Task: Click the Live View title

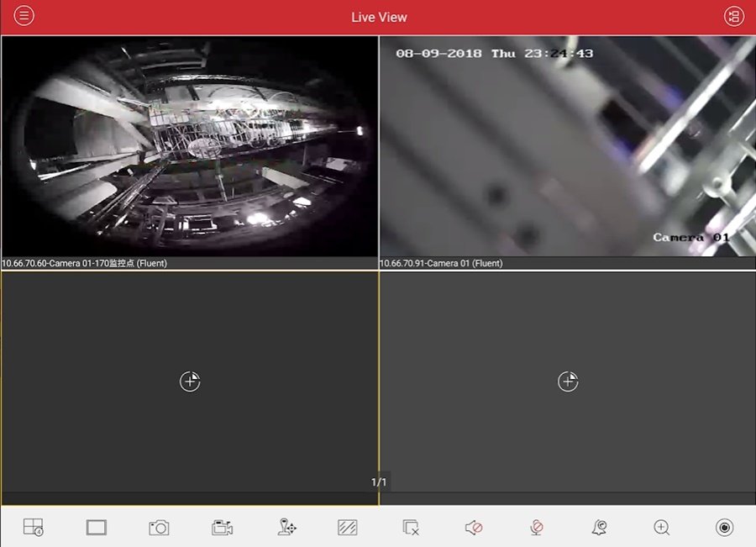Action: click(379, 18)
